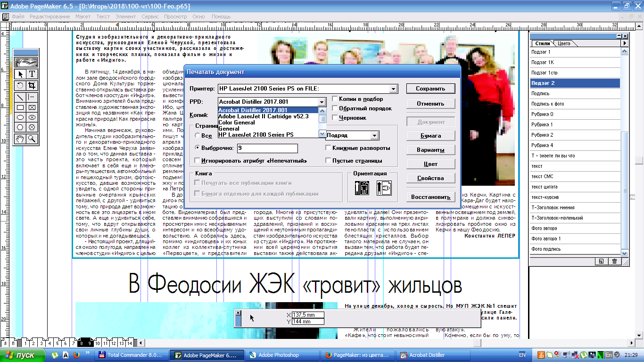The image size is (644, 362).
Task: Select the 'Все' pages radio button
Action: [x=198, y=135]
